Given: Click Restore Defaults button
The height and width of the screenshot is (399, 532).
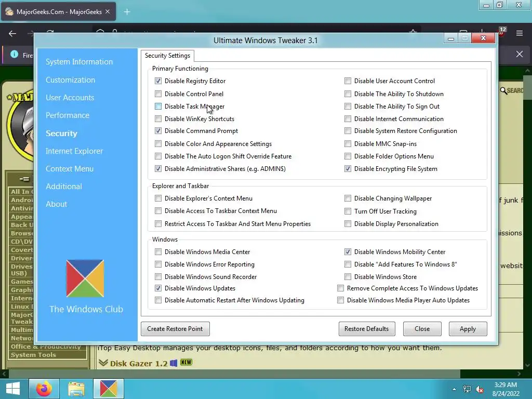Looking at the screenshot, I should click(367, 329).
